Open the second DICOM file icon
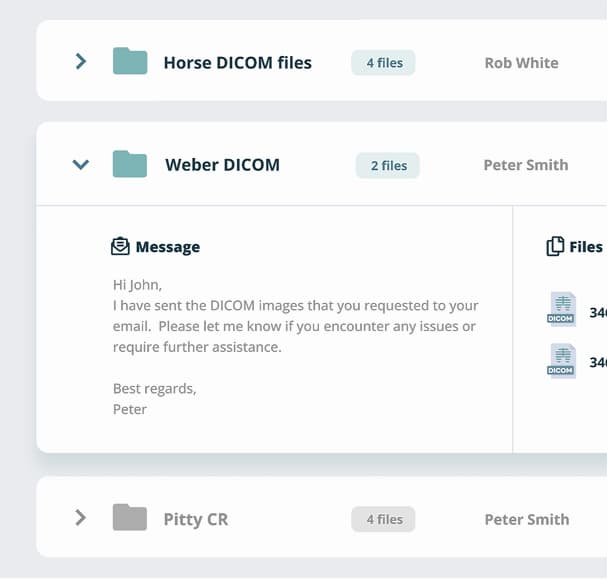 561,360
